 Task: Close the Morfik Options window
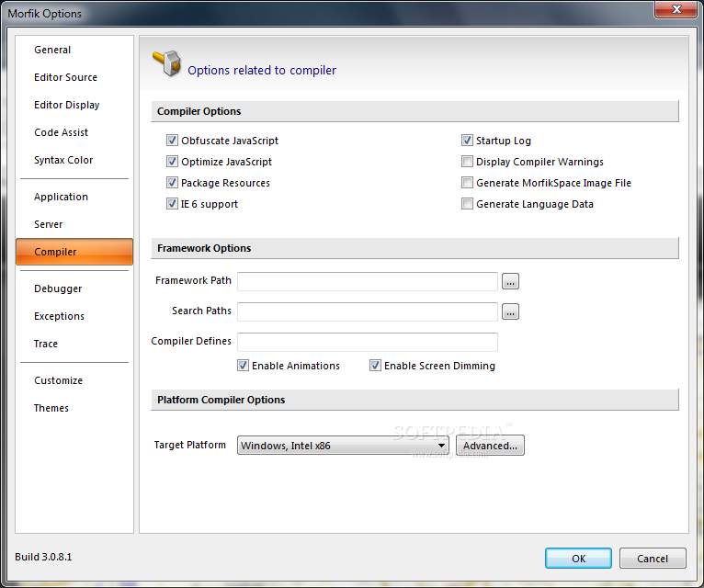point(676,9)
